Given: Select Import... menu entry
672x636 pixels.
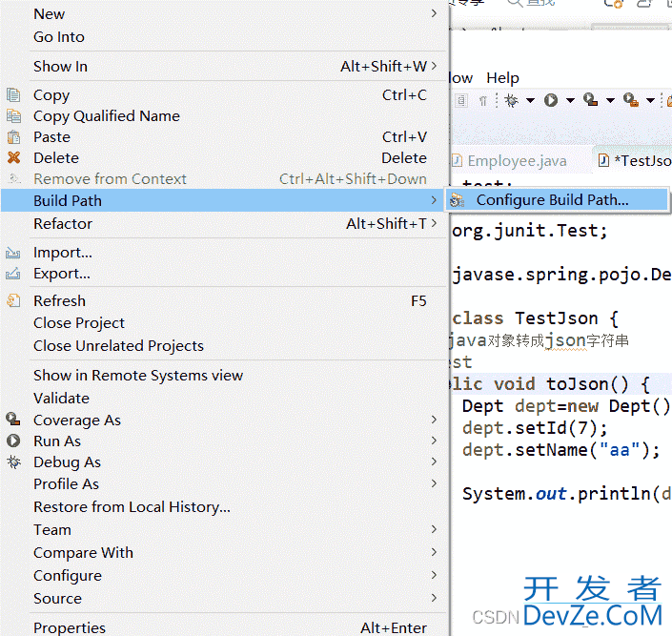Looking at the screenshot, I should tap(223, 253).
